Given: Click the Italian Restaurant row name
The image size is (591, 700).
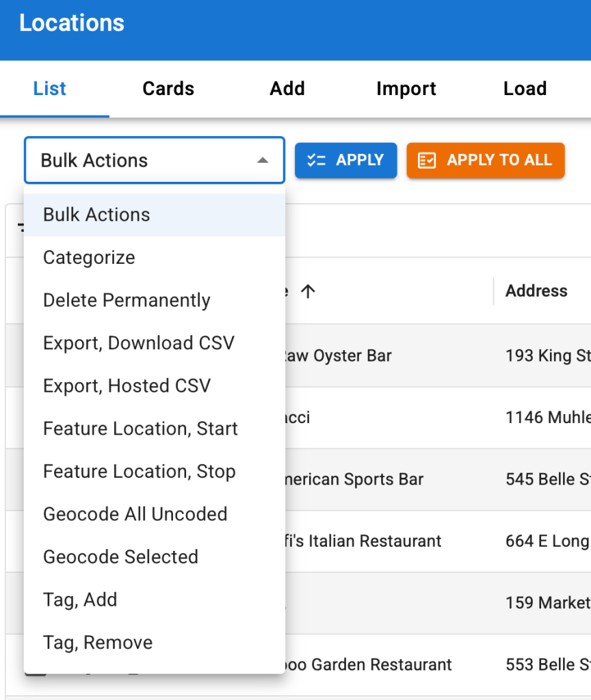Looking at the screenshot, I should click(x=363, y=541).
